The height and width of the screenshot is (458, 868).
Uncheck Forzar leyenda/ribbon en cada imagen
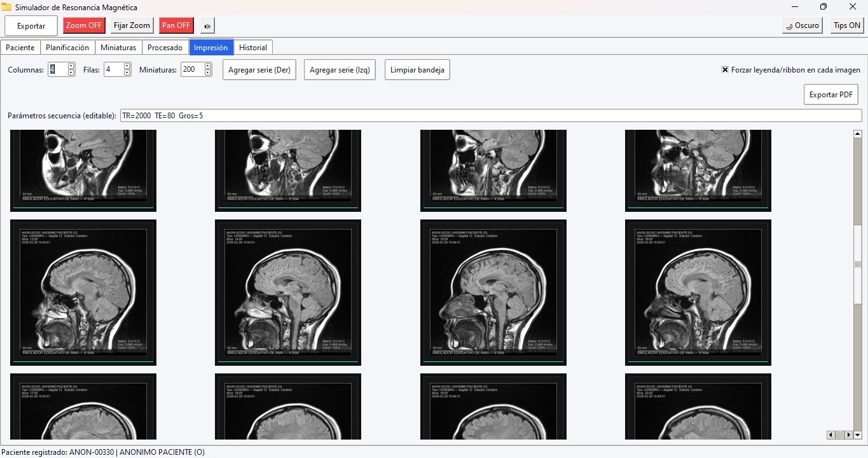[x=725, y=70]
